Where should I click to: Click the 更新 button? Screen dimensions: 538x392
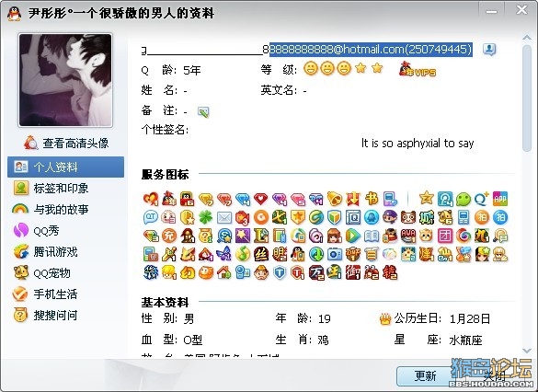[425, 375]
